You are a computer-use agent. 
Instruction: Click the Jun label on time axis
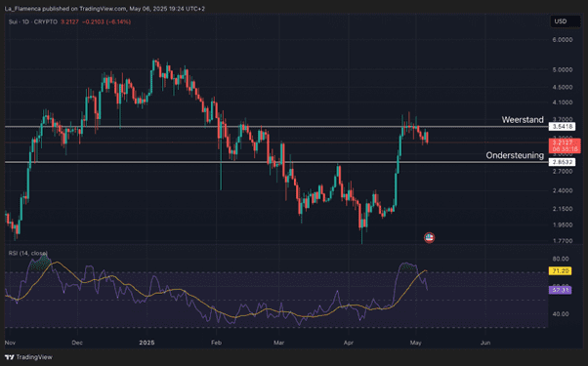485,343
